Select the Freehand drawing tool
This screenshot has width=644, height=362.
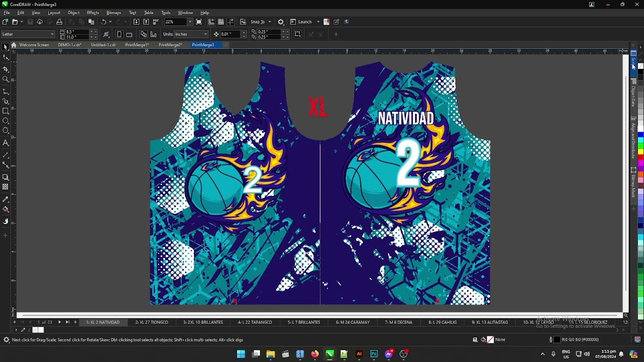pos(6,92)
